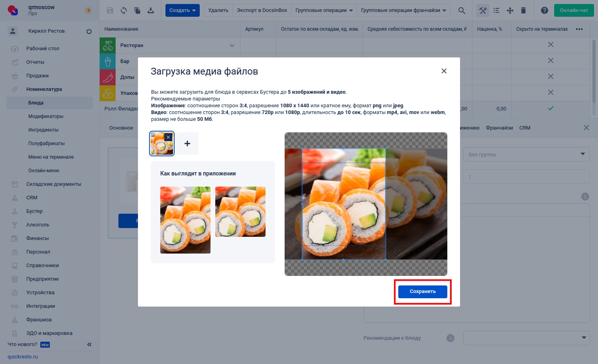This screenshot has height=364, width=598.
Task: Toggle the light/dark theme sun icon
Action: [88, 11]
